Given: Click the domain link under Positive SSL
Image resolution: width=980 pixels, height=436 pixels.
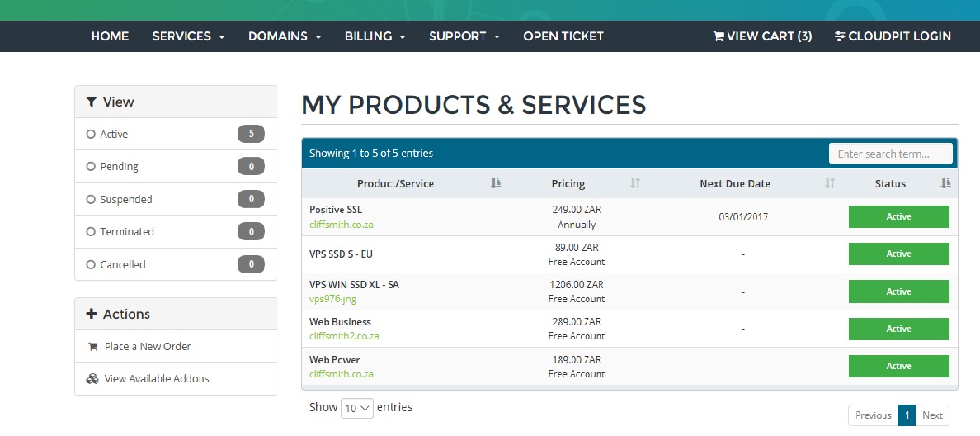Looking at the screenshot, I should 342,224.
